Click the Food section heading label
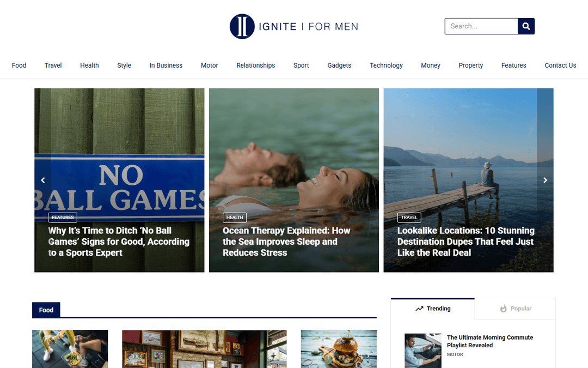The image size is (588, 368). click(x=46, y=310)
